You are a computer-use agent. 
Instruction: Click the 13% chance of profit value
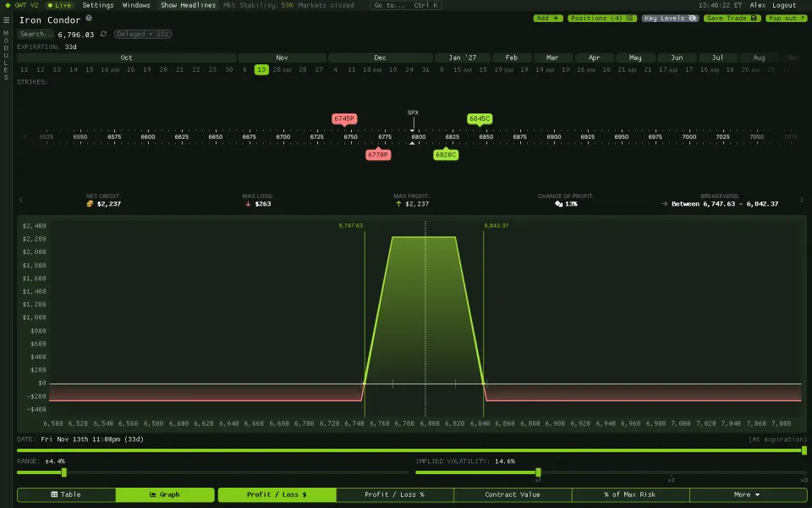pyautogui.click(x=571, y=204)
